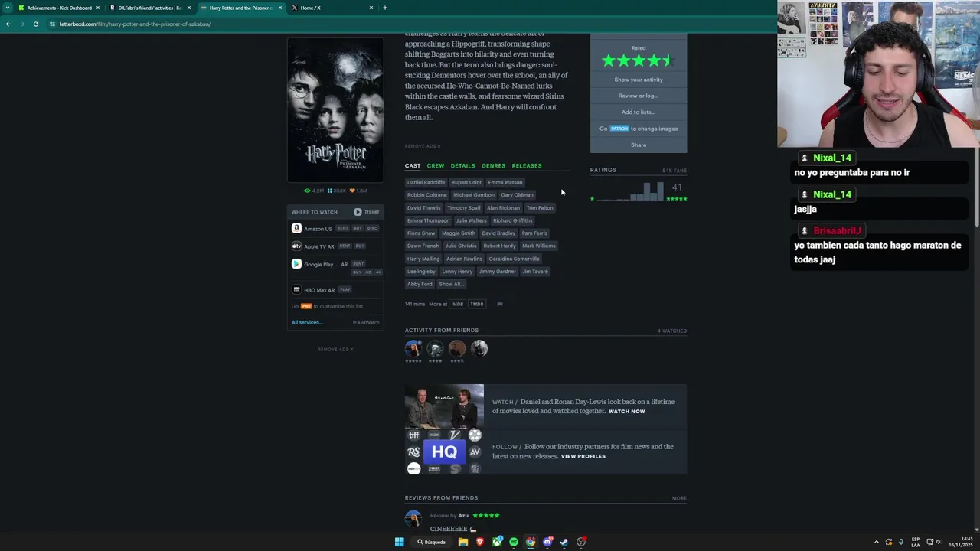Switch to the Crew tab
This screenshot has width=980, height=551.
pyautogui.click(x=436, y=165)
